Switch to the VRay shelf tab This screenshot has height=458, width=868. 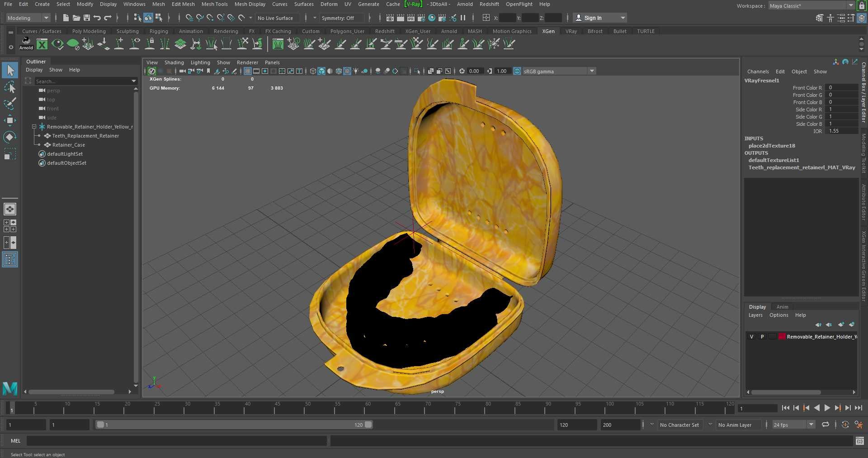[x=571, y=31]
